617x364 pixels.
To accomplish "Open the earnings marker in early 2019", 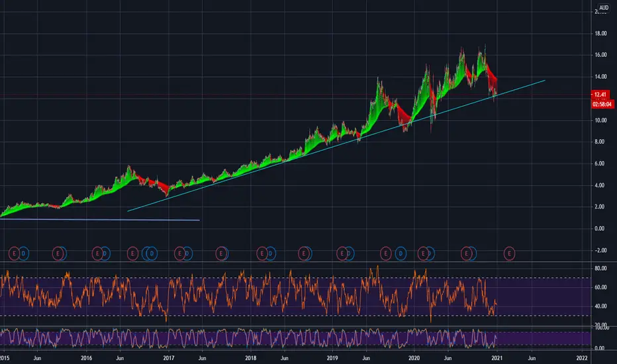I will point(342,254).
